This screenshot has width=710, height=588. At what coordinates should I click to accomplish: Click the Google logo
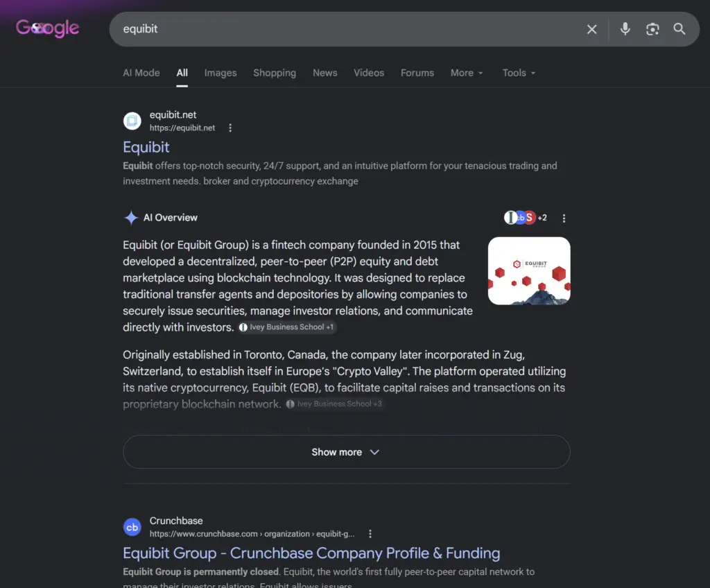[48, 28]
